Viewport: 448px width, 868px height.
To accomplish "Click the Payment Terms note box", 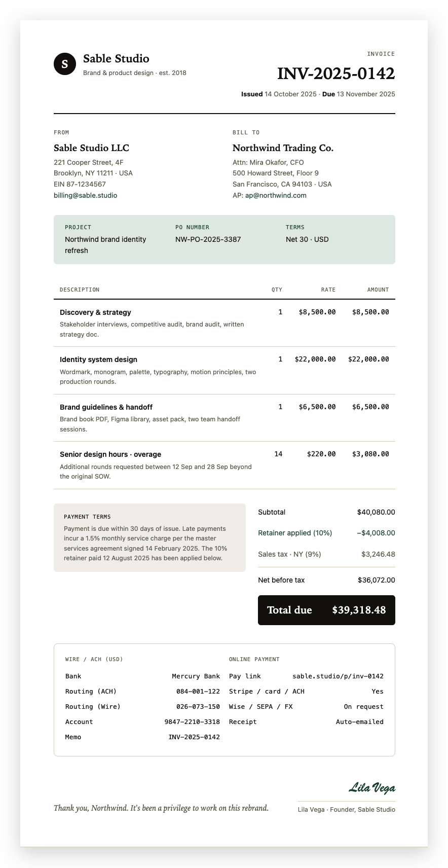I will click(x=150, y=537).
